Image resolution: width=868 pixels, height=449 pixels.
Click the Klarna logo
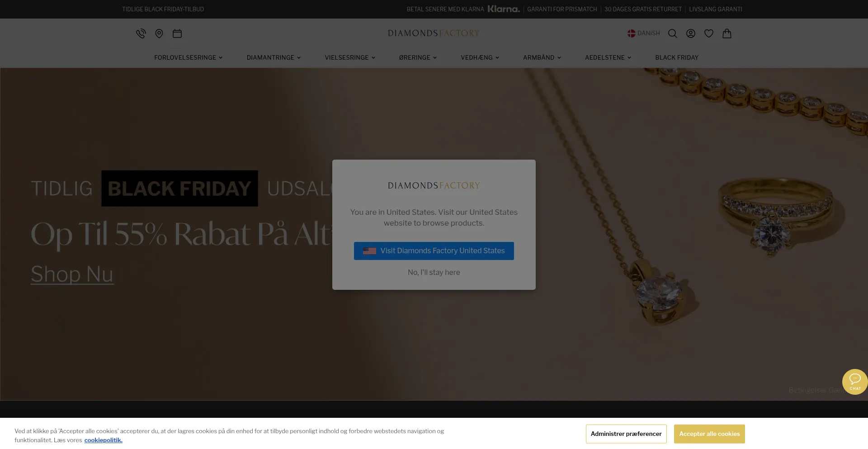[504, 9]
